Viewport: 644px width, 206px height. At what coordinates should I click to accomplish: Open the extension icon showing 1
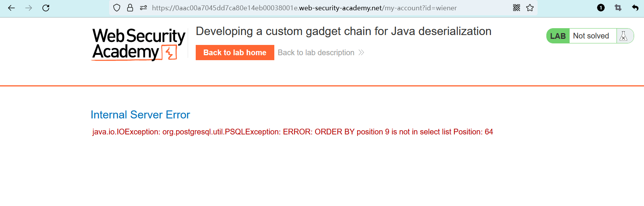click(x=601, y=8)
